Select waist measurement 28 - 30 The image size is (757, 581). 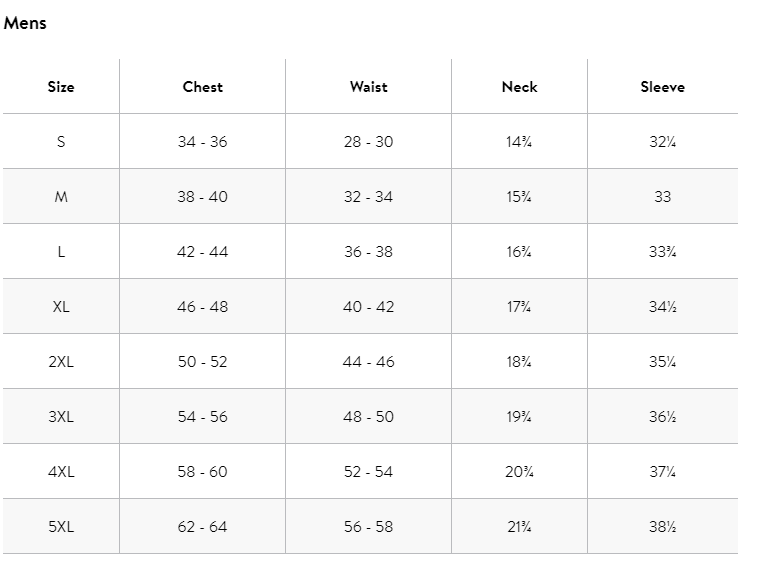(x=368, y=142)
